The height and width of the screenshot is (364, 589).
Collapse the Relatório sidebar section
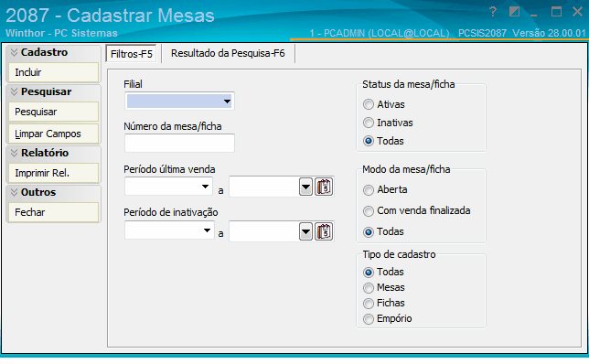coord(15,153)
